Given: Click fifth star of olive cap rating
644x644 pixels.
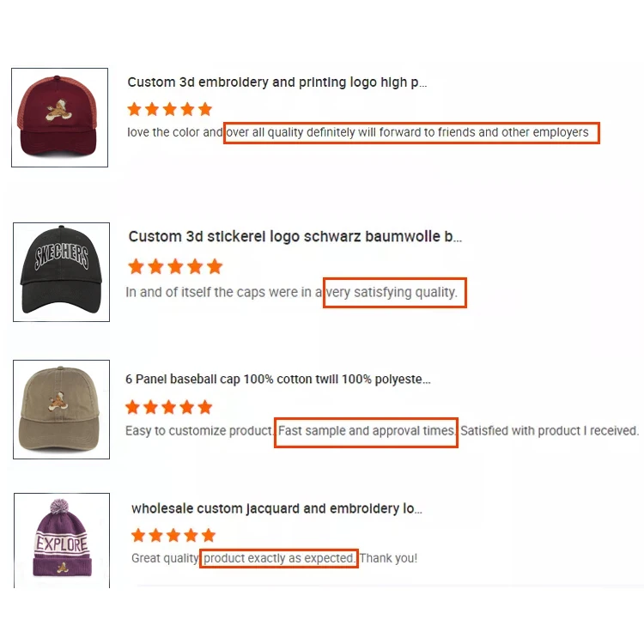Looking at the screenshot, I should point(204,407).
